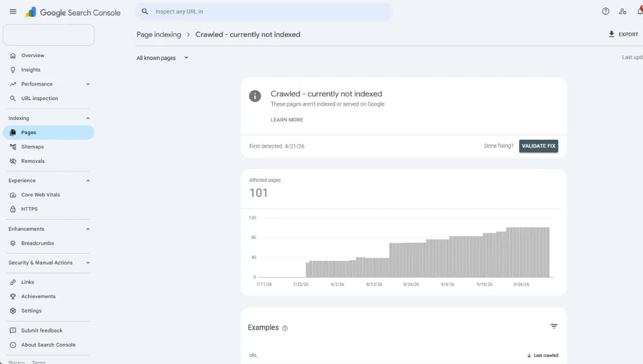Click the Breadcrumbs layers icon
The width and height of the screenshot is (643, 364).
(13, 243)
